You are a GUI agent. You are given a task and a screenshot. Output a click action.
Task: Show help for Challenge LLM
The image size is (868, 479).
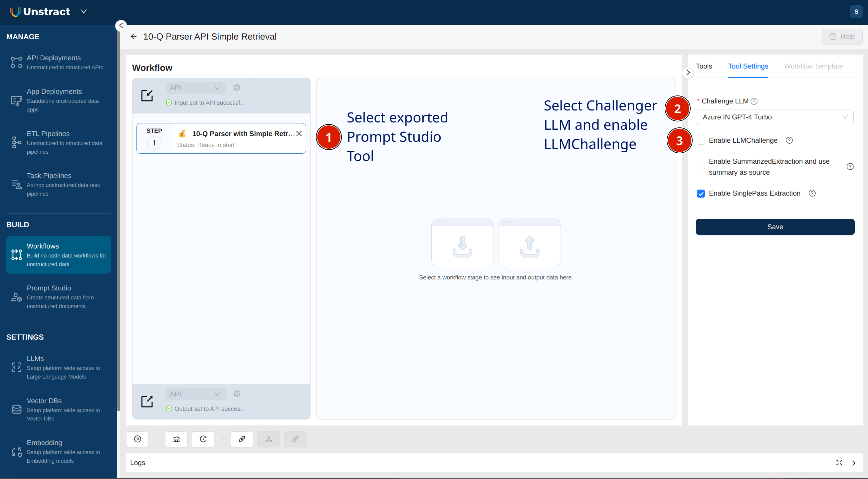754,101
